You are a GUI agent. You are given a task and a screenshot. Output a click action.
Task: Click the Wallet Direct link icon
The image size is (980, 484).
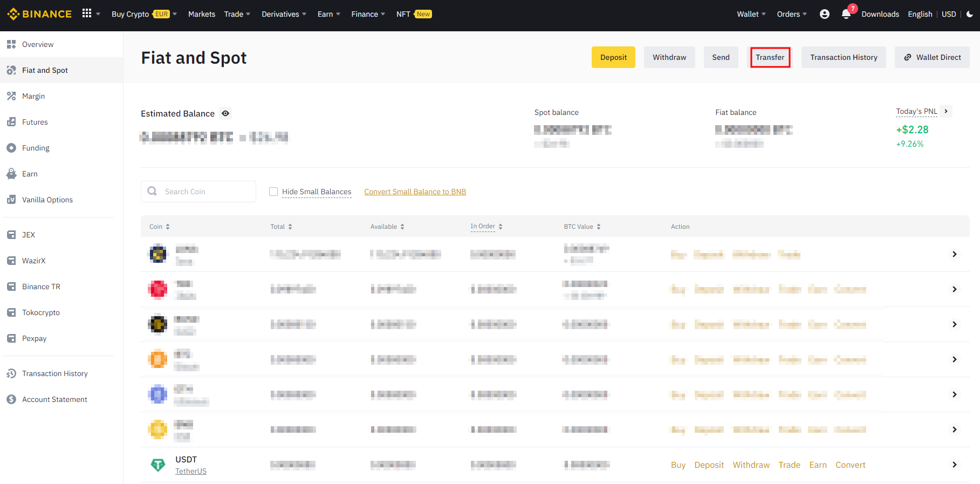908,57
